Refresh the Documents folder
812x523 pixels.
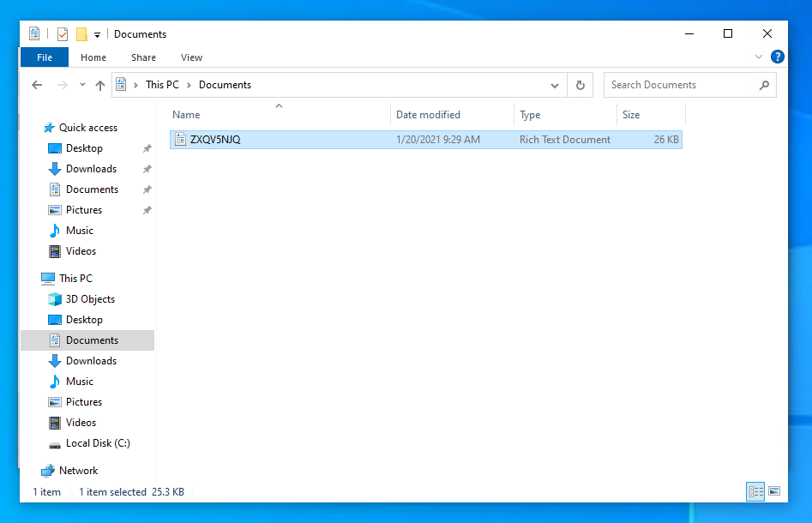[580, 85]
